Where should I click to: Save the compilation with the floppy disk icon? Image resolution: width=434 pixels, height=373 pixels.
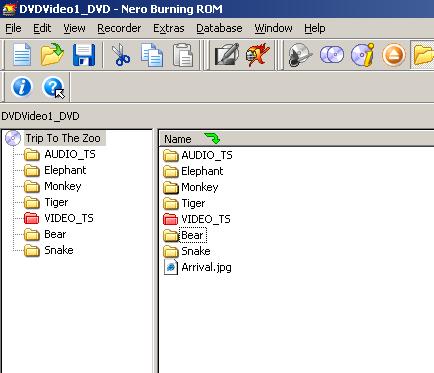[x=84, y=54]
